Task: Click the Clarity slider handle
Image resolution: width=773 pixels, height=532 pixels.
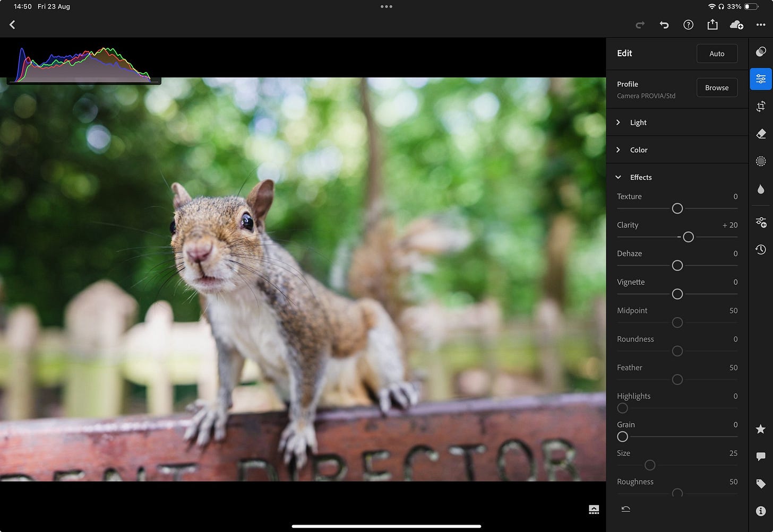Action: 688,237
